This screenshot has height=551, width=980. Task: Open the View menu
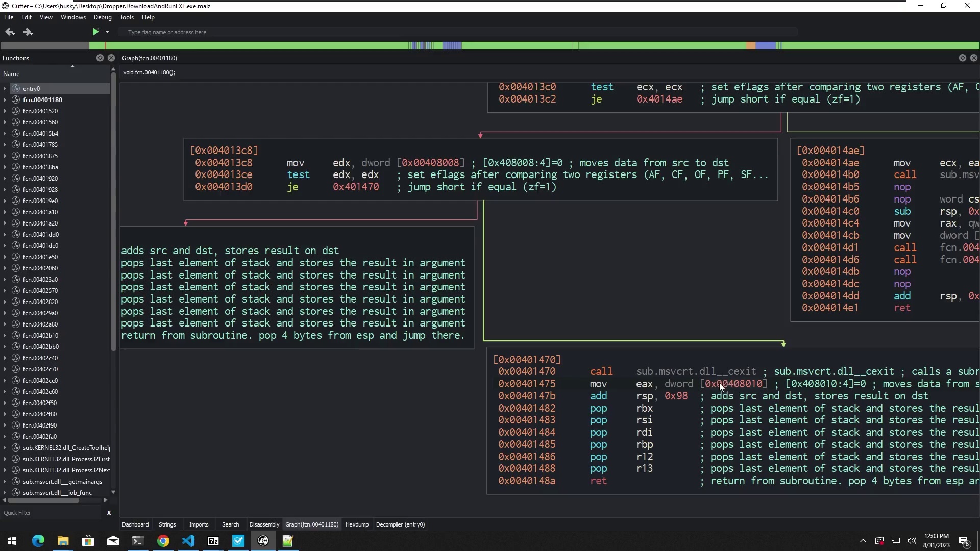tap(46, 17)
